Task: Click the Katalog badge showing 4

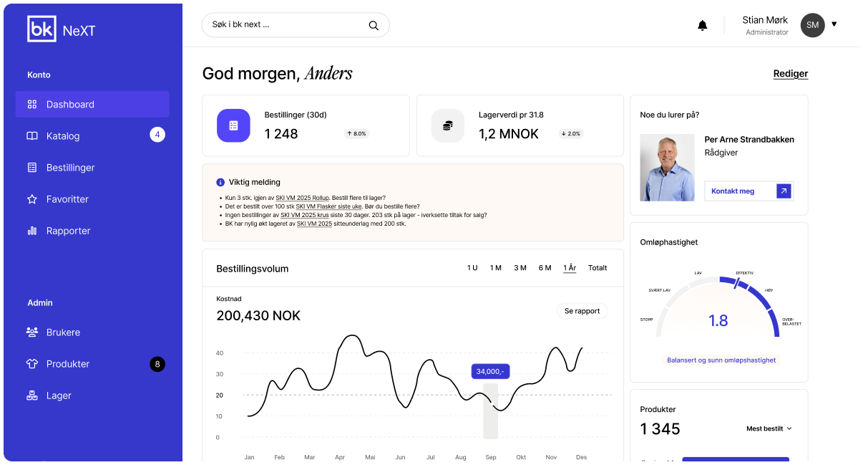Action: coord(157,135)
